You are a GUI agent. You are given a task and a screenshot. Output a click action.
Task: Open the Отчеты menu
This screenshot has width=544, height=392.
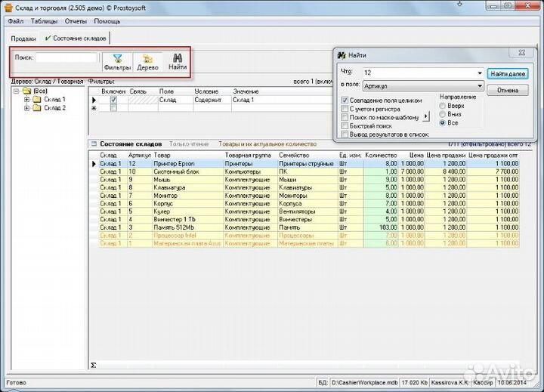point(76,21)
